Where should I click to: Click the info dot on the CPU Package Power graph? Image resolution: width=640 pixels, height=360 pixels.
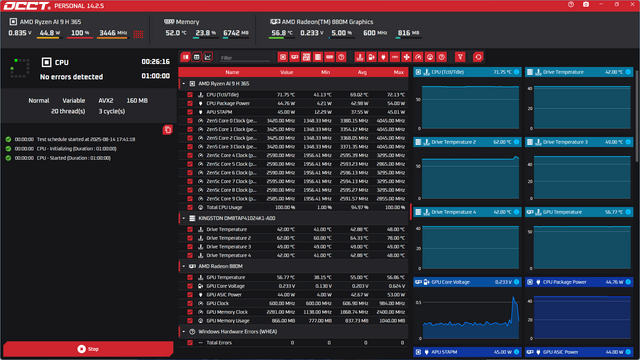[x=628, y=282]
